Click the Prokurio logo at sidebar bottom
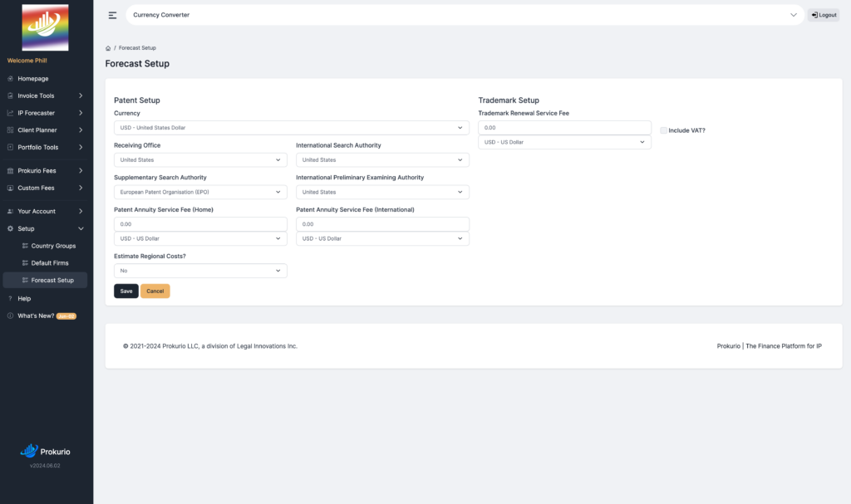This screenshot has width=851, height=504. [45, 452]
